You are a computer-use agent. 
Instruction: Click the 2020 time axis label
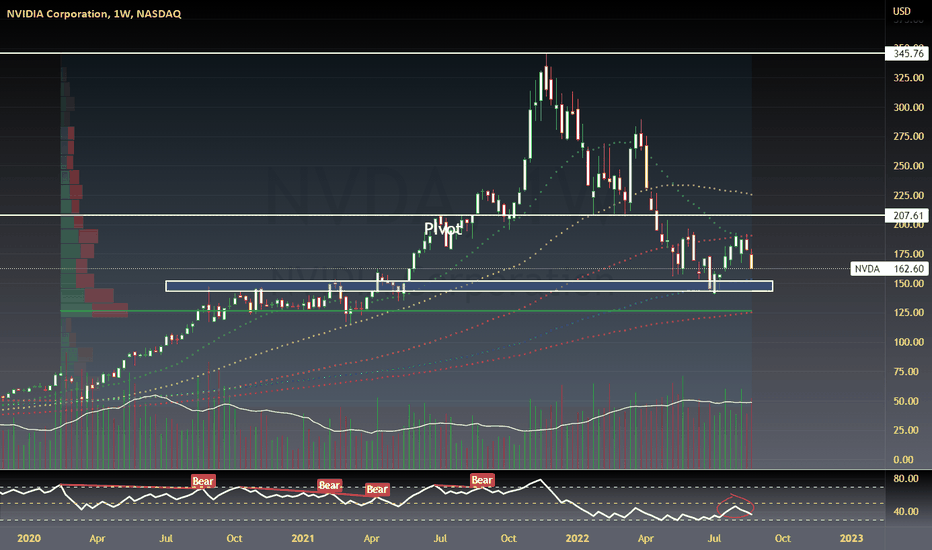[x=29, y=538]
